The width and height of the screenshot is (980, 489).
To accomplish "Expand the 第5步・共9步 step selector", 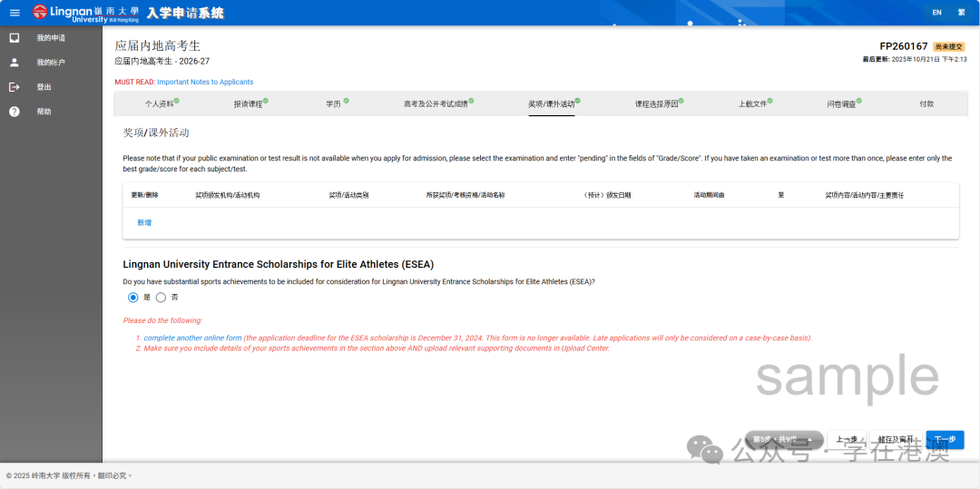I will click(x=783, y=439).
